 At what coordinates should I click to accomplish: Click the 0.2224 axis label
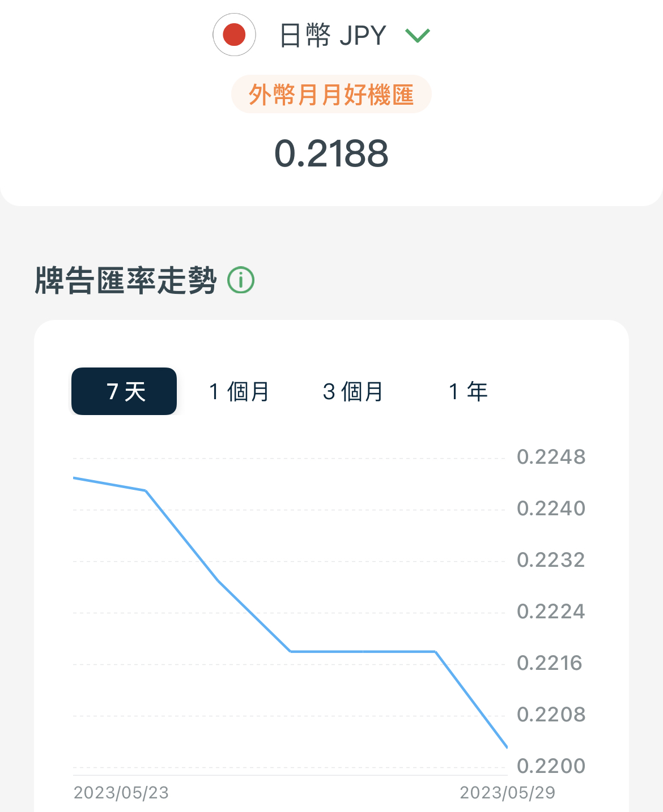(x=551, y=612)
